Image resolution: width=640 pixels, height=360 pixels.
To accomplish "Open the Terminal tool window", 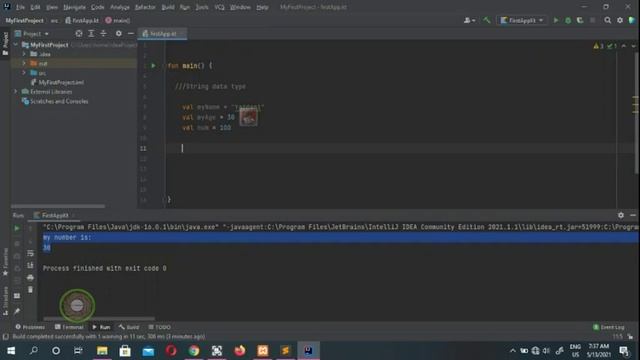I will coord(69,327).
